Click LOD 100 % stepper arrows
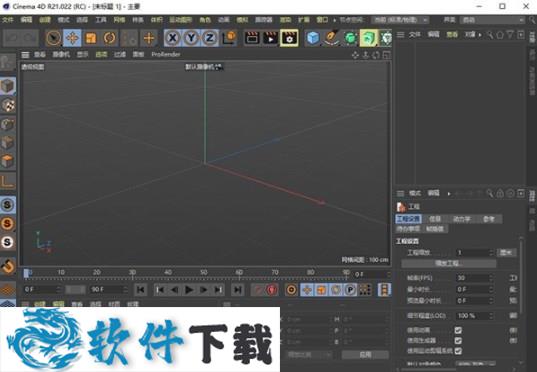537x372 pixels. pyautogui.click(x=491, y=315)
